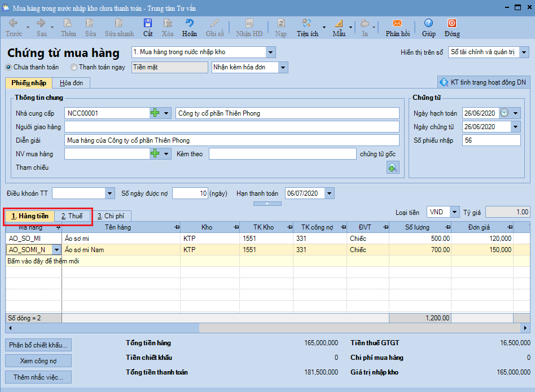Go to previous voucher with Trước icon
Image resolution: width=535 pixels, height=392 pixels.
point(14,23)
